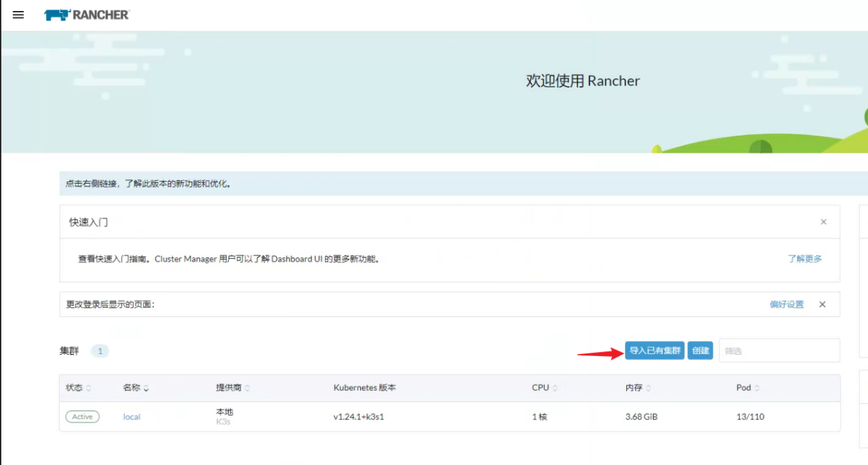The image size is (868, 465).
Task: Click the 导入已有集群 button
Action: click(655, 351)
